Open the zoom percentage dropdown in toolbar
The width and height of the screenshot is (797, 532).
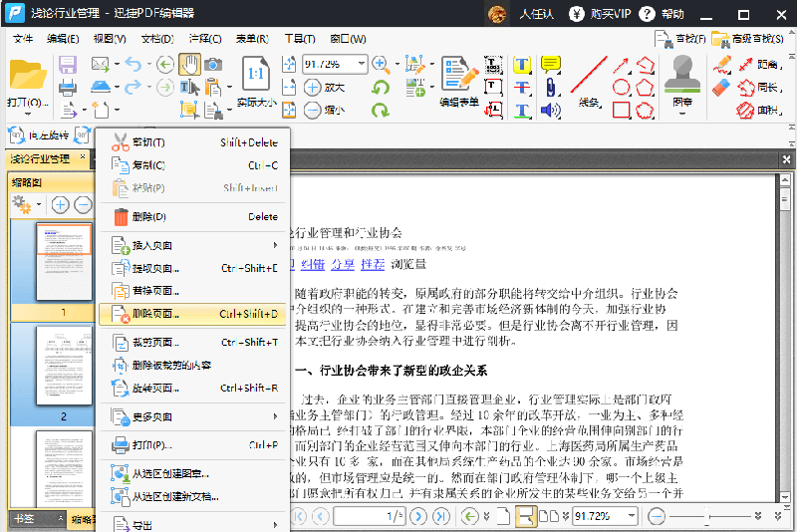pos(361,64)
